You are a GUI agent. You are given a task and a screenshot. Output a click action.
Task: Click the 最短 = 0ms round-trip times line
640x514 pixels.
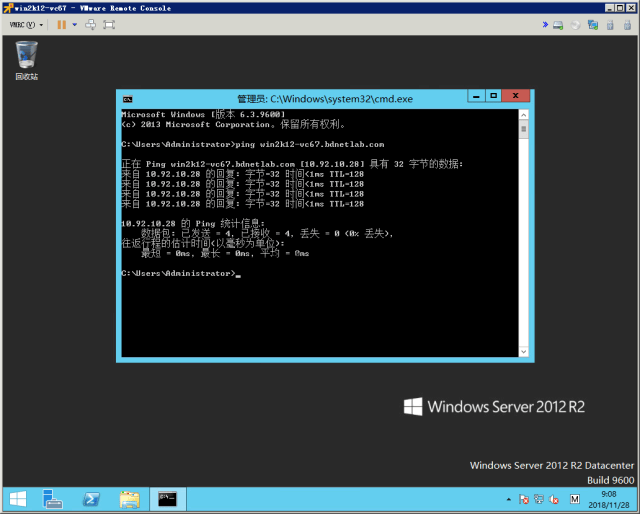click(x=225, y=254)
